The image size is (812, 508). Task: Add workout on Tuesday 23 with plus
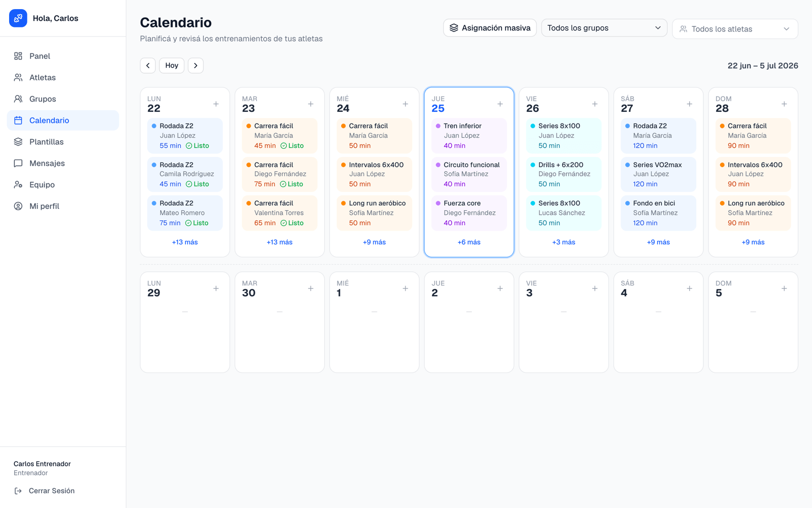coord(311,104)
